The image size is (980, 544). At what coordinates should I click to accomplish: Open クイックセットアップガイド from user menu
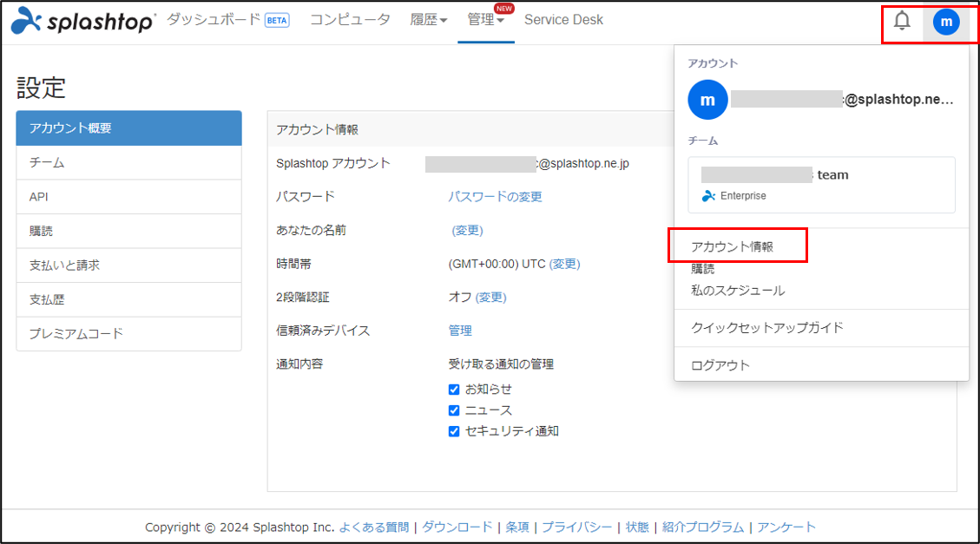[x=766, y=328]
